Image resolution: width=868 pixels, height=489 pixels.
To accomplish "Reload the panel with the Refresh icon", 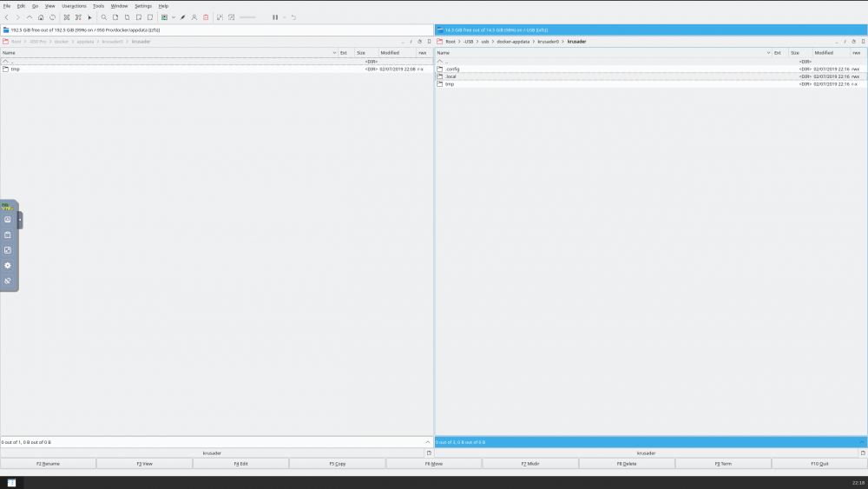I will (53, 17).
